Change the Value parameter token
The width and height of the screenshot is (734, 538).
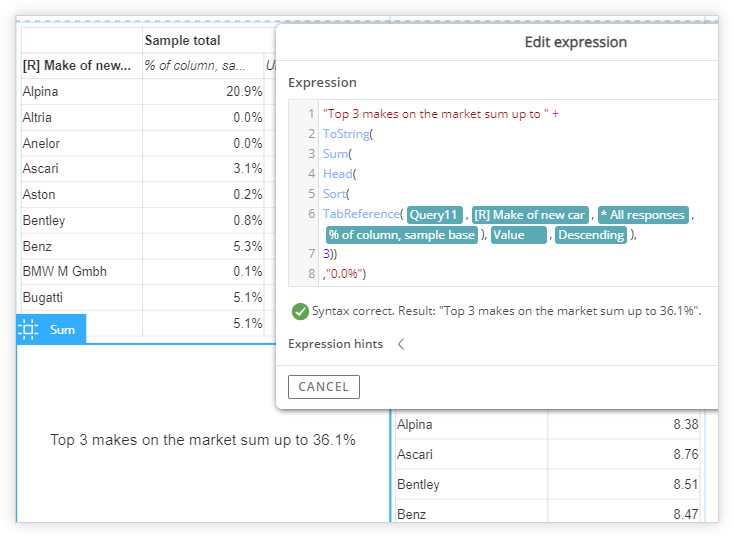[518, 235]
